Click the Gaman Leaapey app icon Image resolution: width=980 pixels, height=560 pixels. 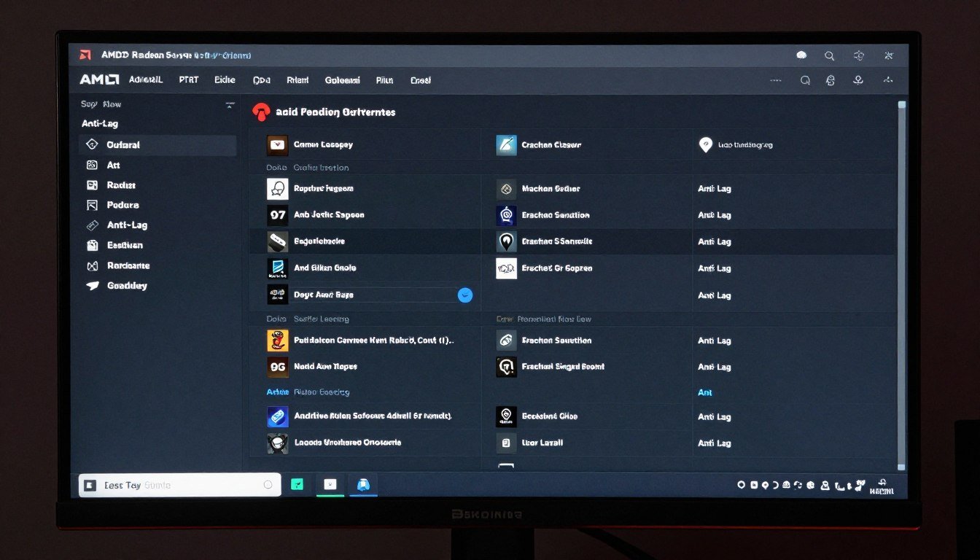[x=277, y=144]
